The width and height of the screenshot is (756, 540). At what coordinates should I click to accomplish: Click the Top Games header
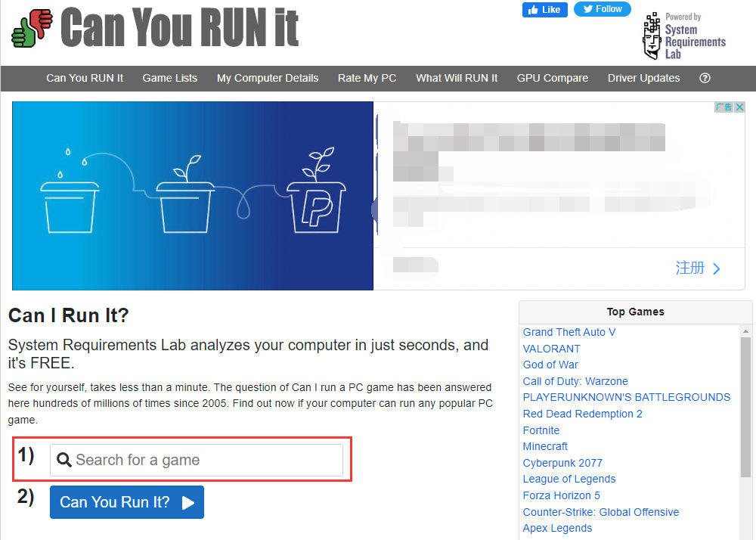pos(636,312)
